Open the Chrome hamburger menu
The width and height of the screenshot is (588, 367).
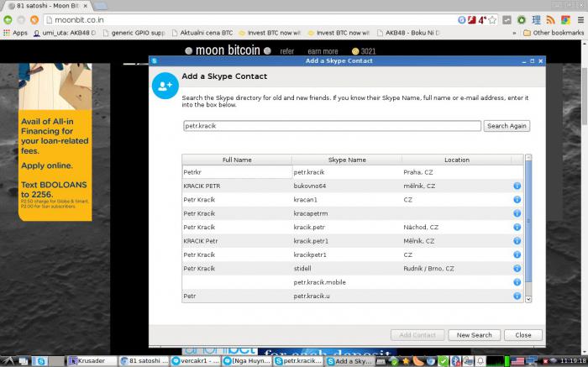580,20
